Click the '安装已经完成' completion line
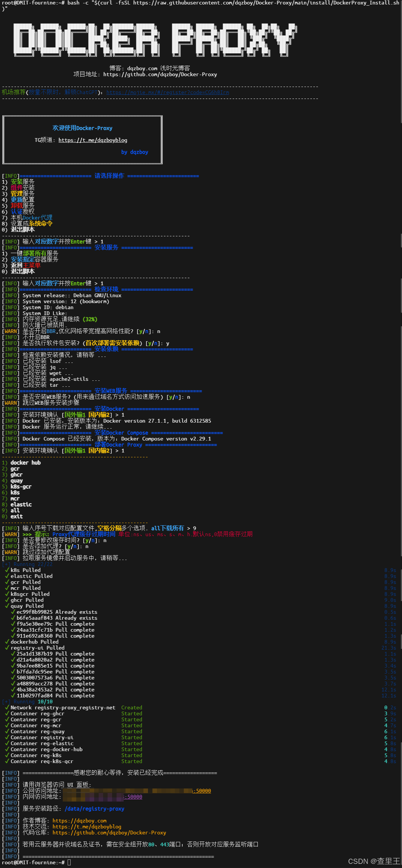Viewport: 402px width, 868px height. click(109, 773)
